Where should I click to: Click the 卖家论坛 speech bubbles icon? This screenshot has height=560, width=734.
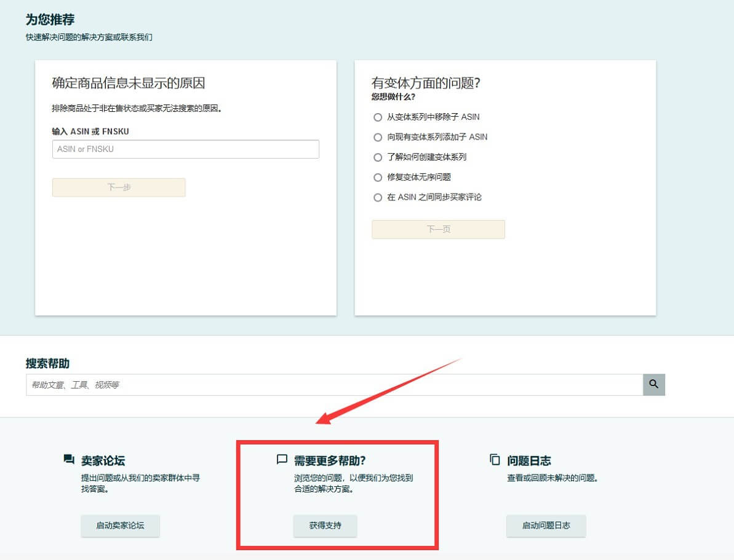click(x=69, y=459)
